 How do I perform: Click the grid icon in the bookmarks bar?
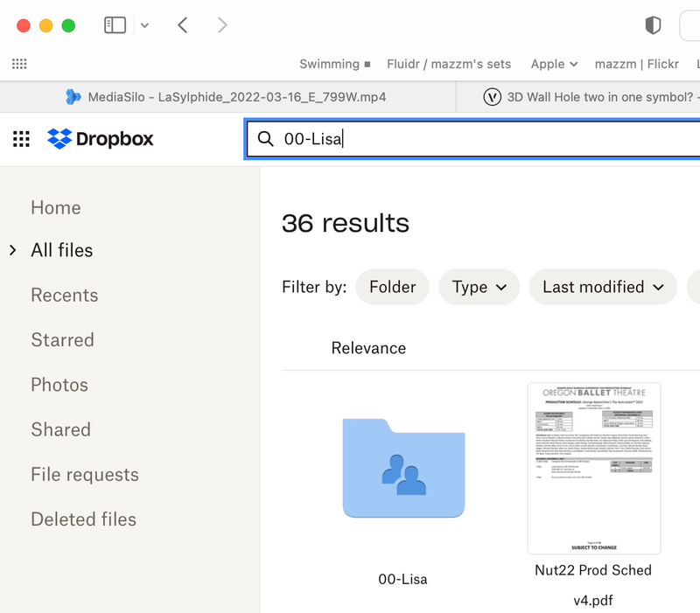click(x=18, y=63)
